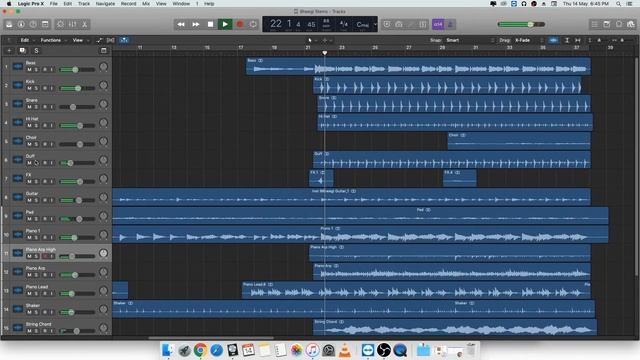The width and height of the screenshot is (640, 360).
Task: Rewind the playhead
Action: (x=180, y=24)
